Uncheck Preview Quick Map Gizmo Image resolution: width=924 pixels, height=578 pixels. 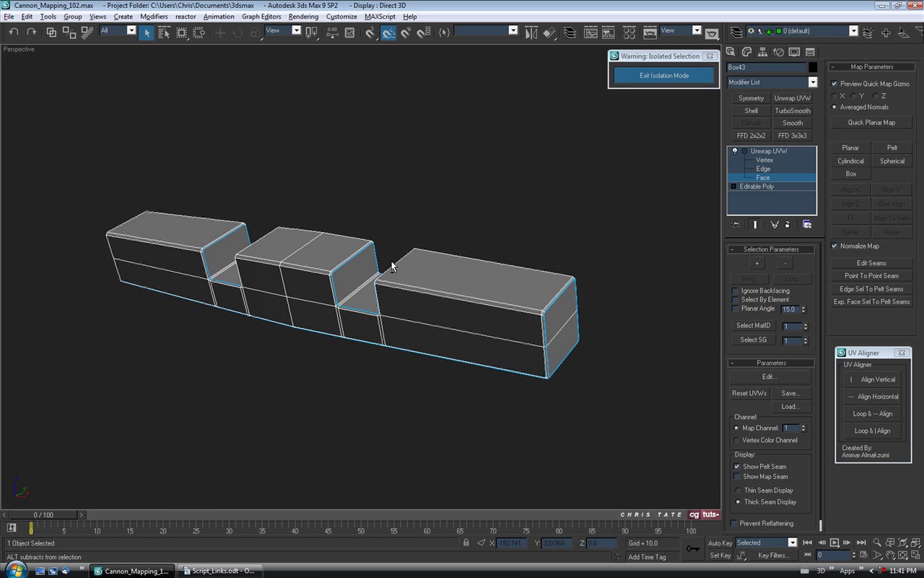tap(834, 84)
